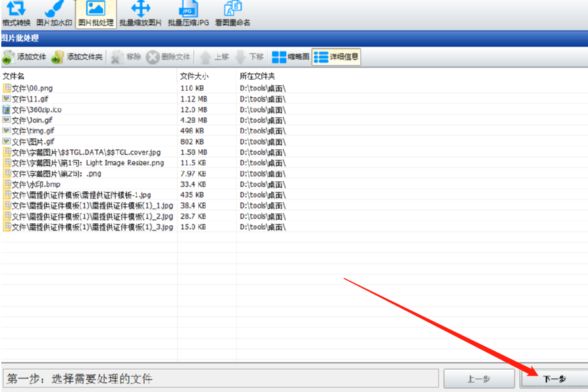Image resolution: width=588 pixels, height=392 pixels.
Task: Open the 图片加水印 watermark tool
Action: (54, 14)
